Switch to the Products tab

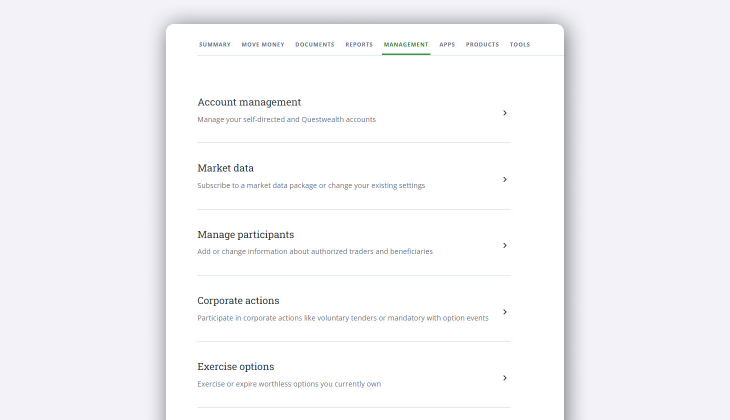point(482,45)
